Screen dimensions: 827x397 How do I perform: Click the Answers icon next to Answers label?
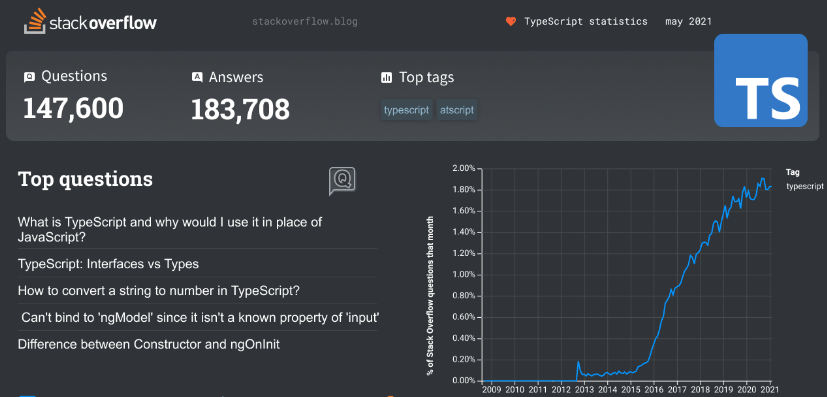pyautogui.click(x=197, y=78)
